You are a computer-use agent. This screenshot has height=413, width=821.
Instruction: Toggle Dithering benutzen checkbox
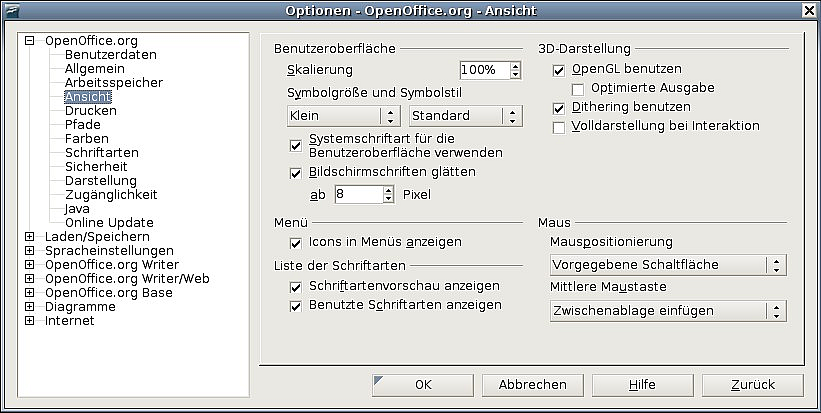pyautogui.click(x=560, y=107)
